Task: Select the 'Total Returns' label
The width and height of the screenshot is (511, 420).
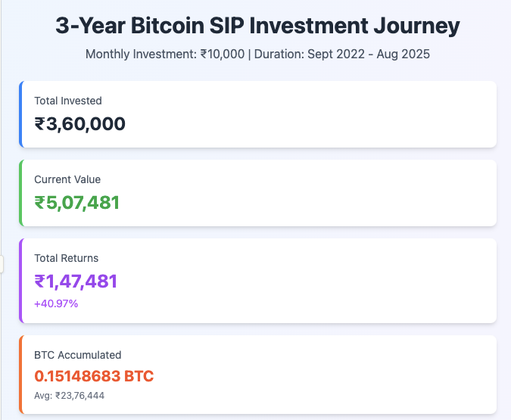Action: (x=67, y=258)
